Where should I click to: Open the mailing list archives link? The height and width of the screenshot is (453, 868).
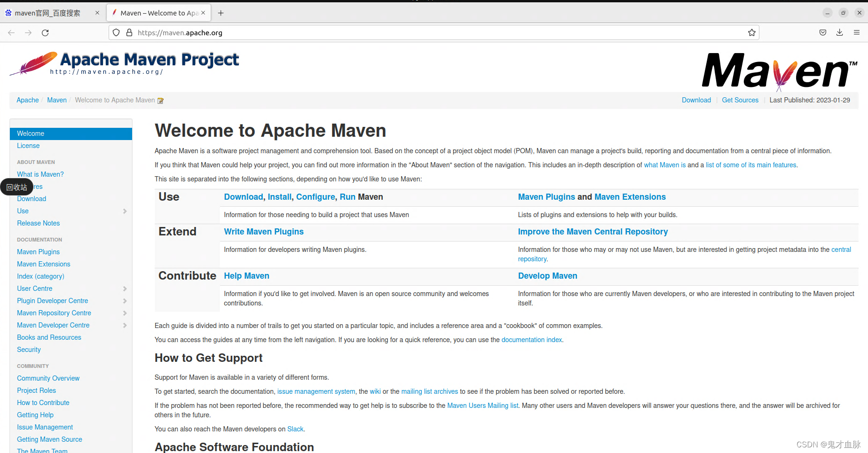pos(429,391)
